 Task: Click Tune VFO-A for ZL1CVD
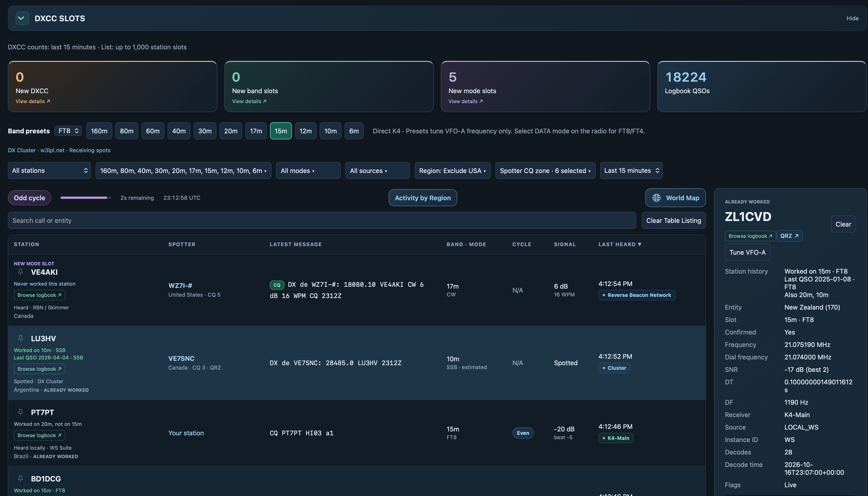point(747,252)
